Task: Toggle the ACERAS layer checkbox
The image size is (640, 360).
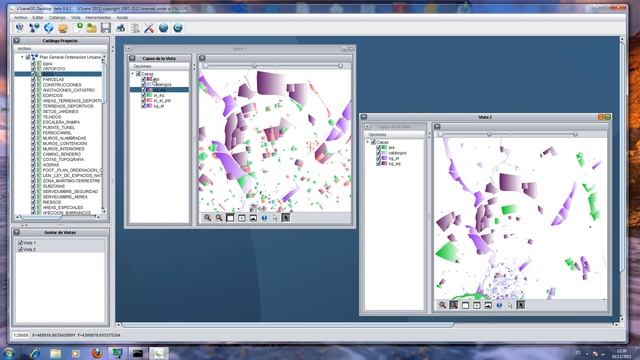Action: click(34, 164)
